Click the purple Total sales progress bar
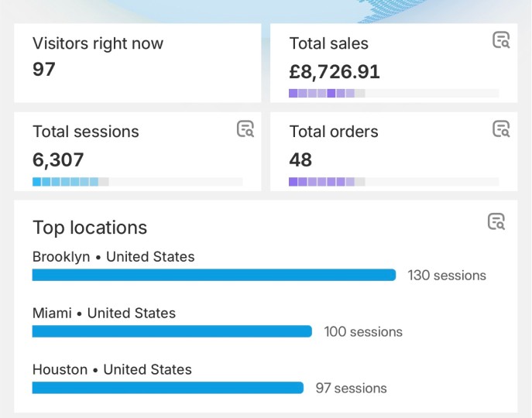532x418 pixels. 394,94
